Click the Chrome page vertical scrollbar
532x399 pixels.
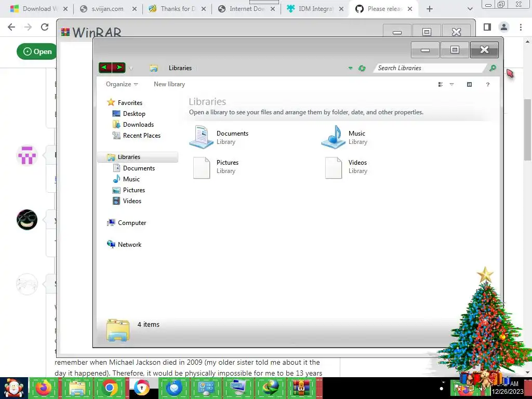[527, 129]
